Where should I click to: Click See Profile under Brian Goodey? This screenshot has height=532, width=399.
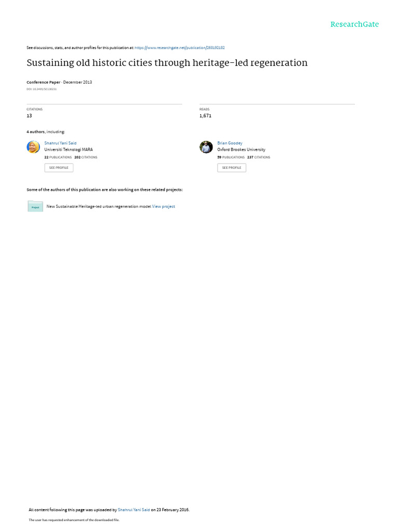[x=232, y=168]
